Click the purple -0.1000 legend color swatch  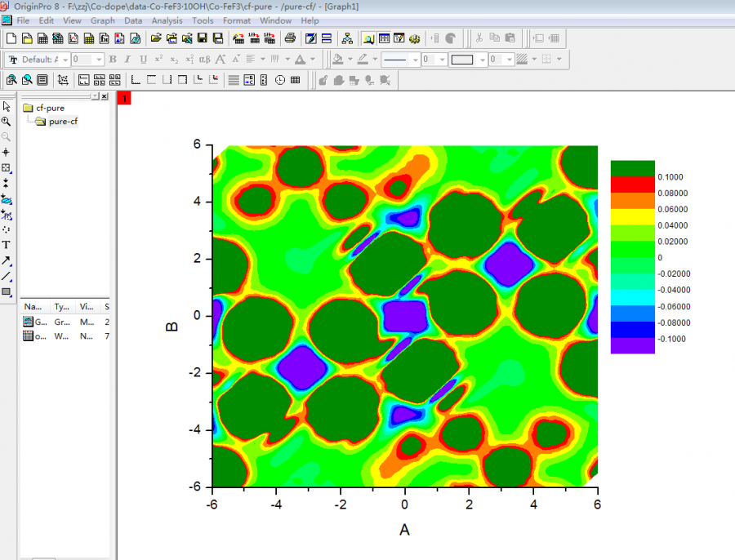[632, 345]
